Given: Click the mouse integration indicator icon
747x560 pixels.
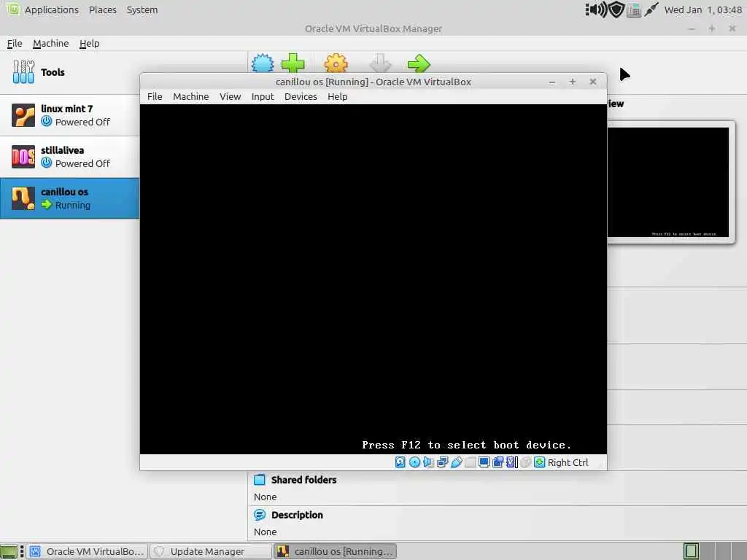Looking at the screenshot, I should [525, 462].
